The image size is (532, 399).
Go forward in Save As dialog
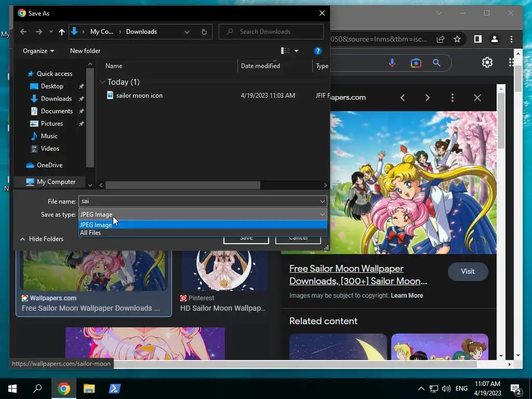click(39, 32)
